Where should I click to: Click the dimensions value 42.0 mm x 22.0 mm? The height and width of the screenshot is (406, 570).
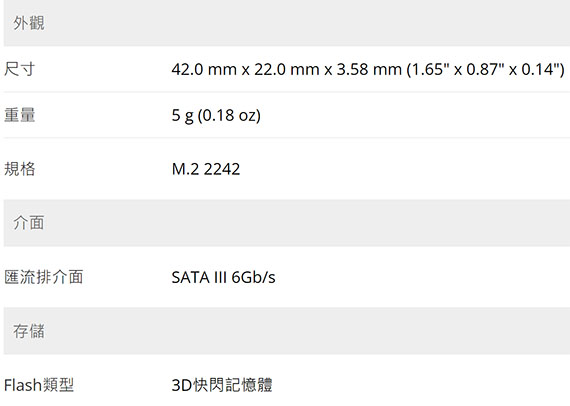coord(245,69)
